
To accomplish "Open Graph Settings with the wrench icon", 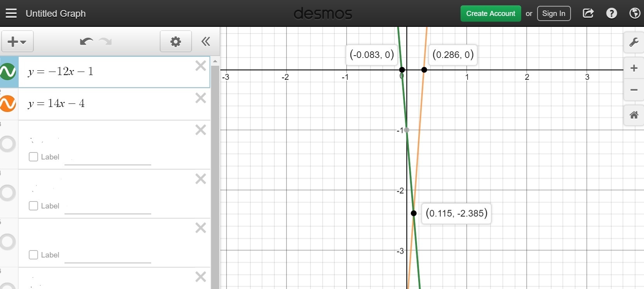I will (x=634, y=42).
